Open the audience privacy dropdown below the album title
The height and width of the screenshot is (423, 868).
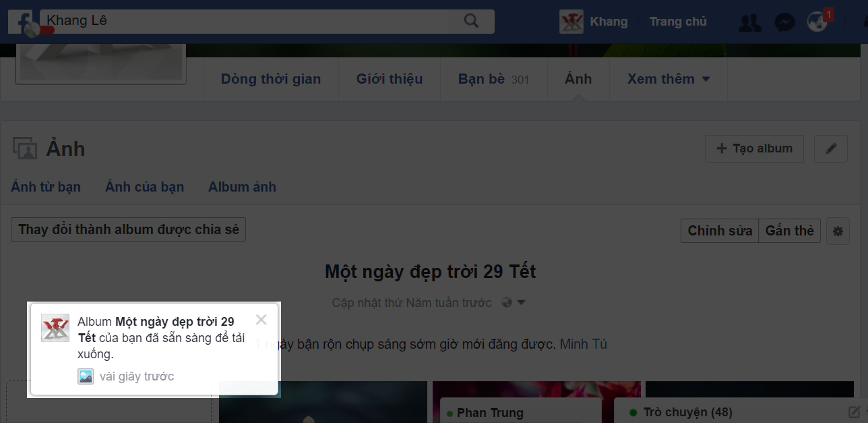point(514,302)
